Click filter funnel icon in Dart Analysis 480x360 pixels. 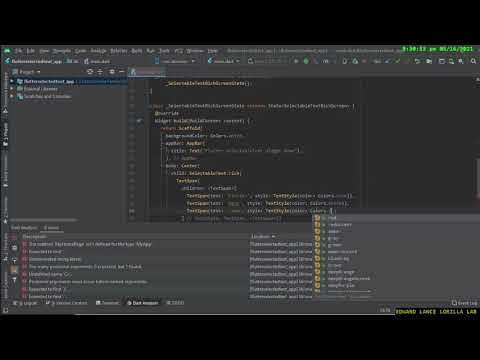pos(14,280)
